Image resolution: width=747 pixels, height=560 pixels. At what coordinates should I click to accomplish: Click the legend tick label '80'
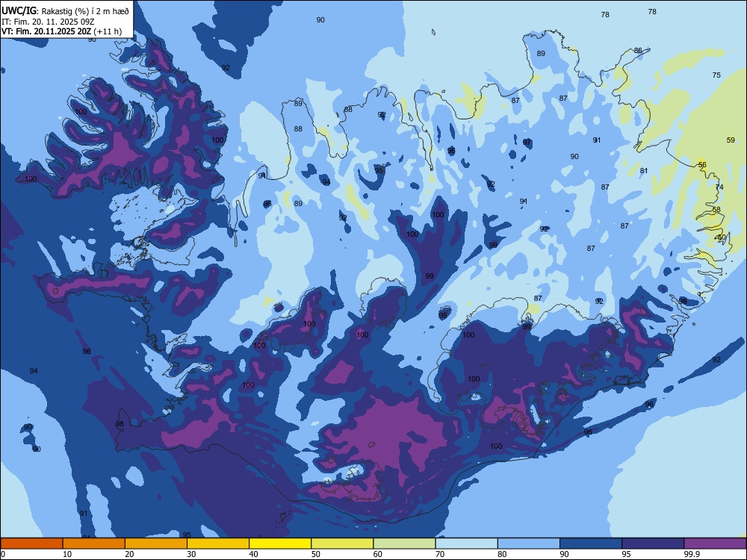click(x=502, y=554)
